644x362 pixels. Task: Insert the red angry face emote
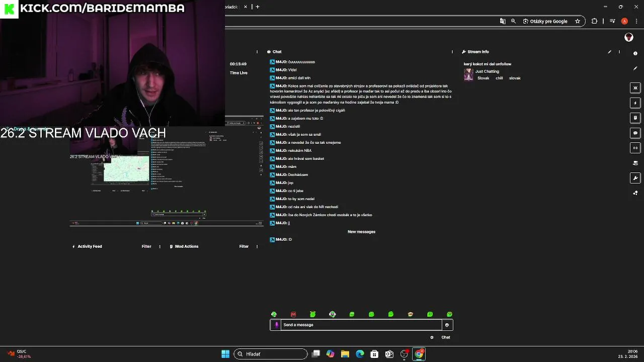click(293, 314)
